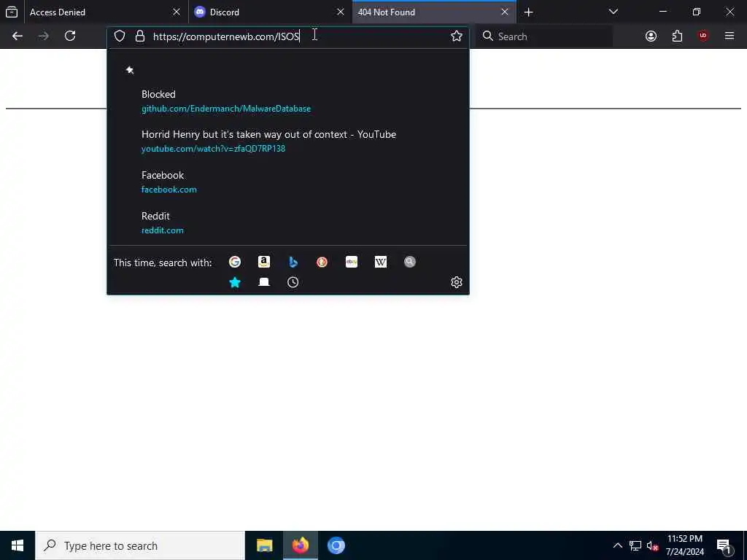Search this time with Amazon
This screenshot has width=747, height=560.
coord(264,262)
